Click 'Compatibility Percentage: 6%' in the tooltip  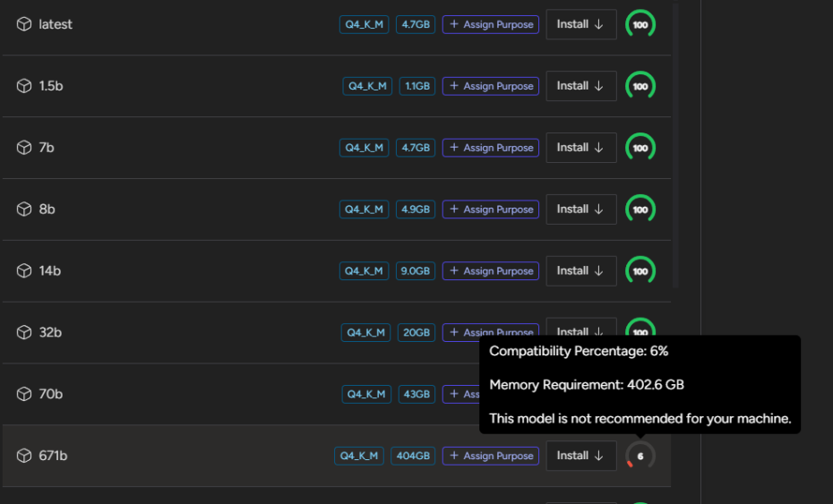pos(579,351)
